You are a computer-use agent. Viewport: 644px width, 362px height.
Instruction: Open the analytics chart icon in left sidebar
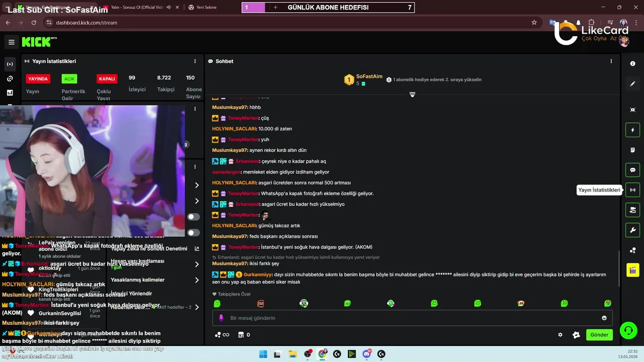[10, 93]
